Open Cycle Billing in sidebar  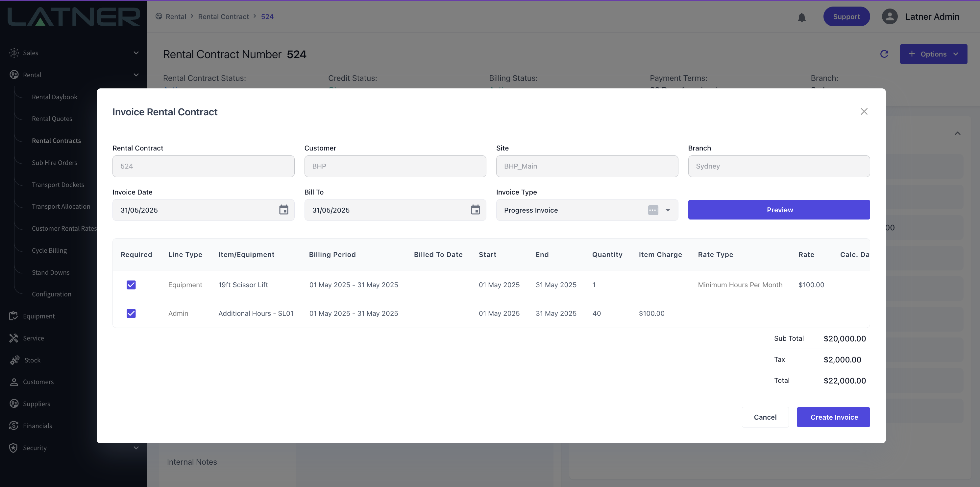point(49,250)
